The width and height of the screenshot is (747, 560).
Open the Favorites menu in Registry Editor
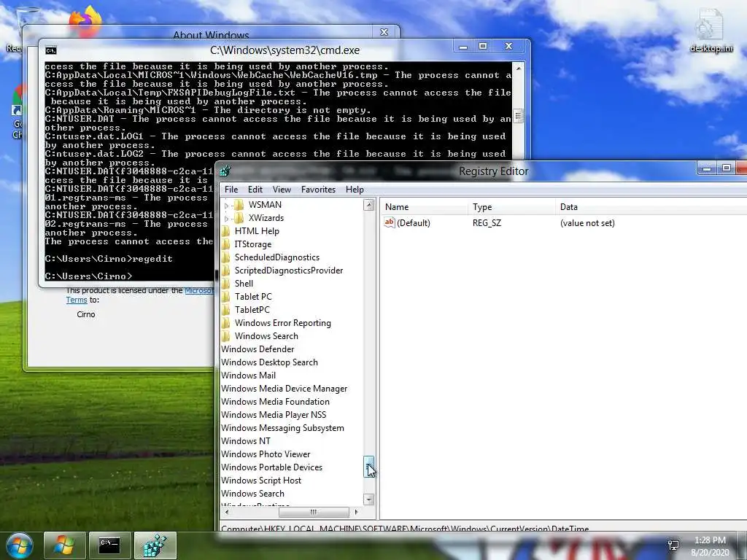point(318,190)
